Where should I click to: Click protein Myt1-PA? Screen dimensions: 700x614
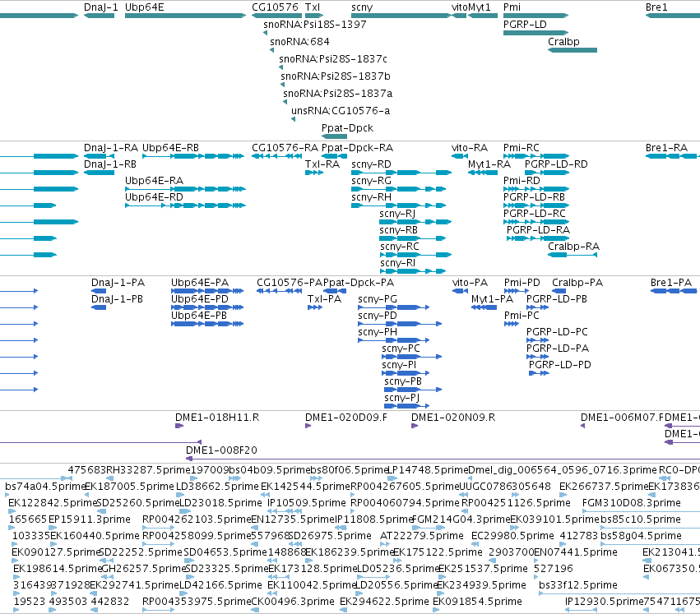tap(492, 299)
